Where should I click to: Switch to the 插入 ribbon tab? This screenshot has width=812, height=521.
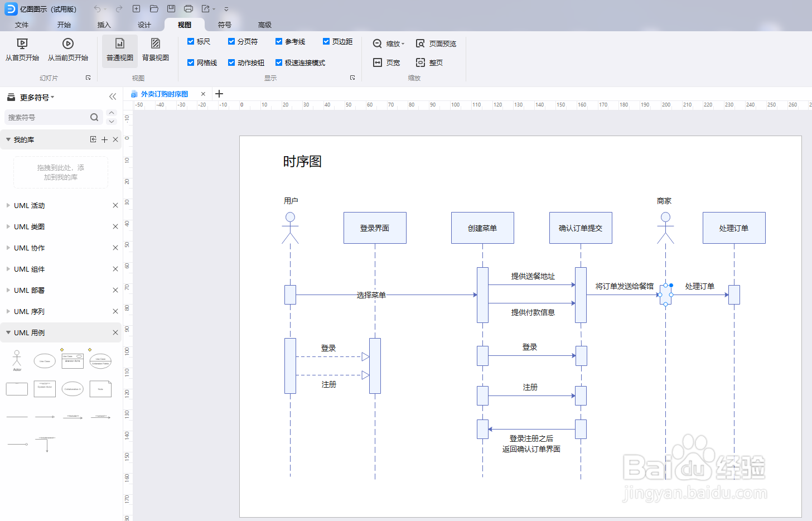[x=104, y=25]
